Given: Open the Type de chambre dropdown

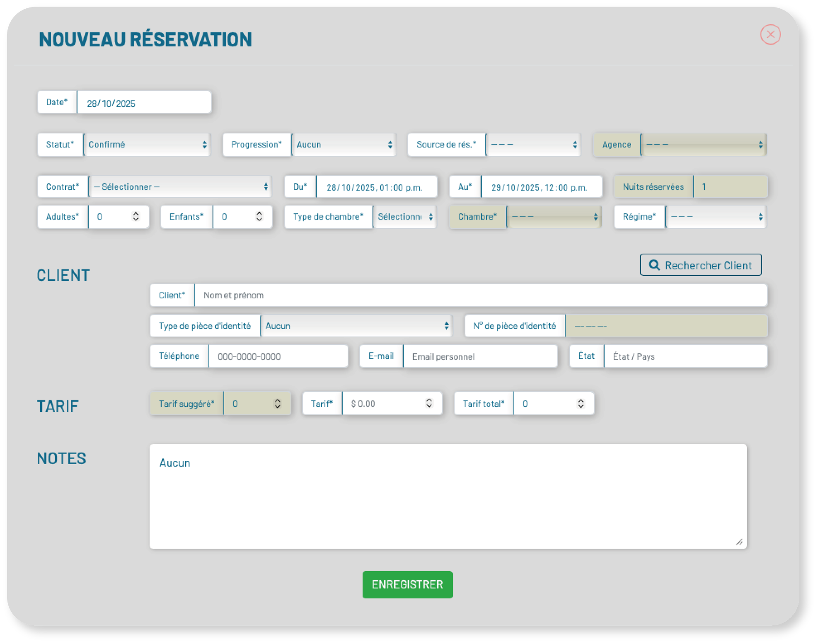Looking at the screenshot, I should click(404, 217).
